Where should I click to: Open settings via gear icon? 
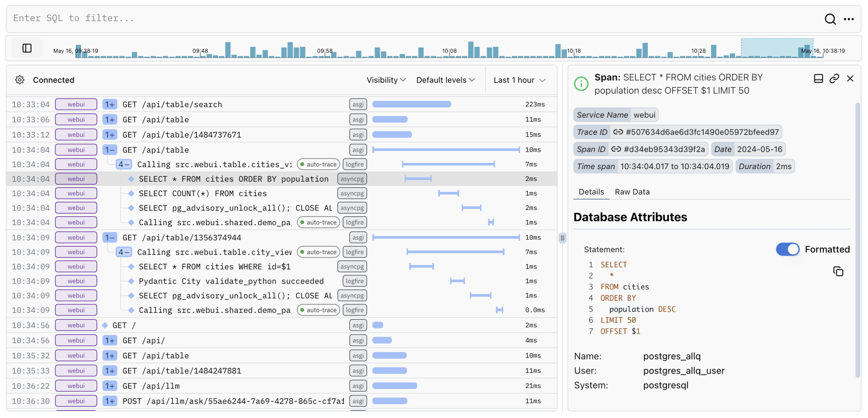pos(20,80)
